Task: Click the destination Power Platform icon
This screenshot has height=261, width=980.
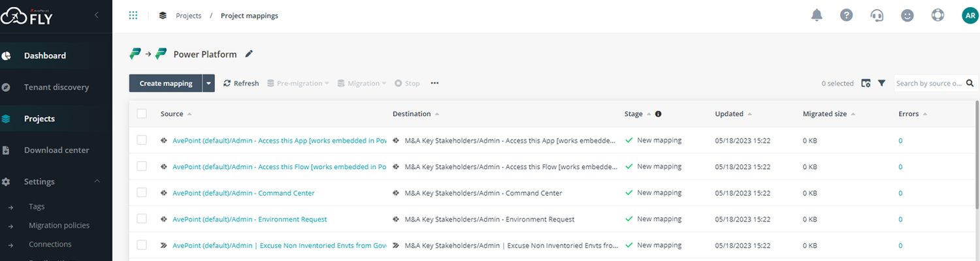Action: (x=161, y=54)
